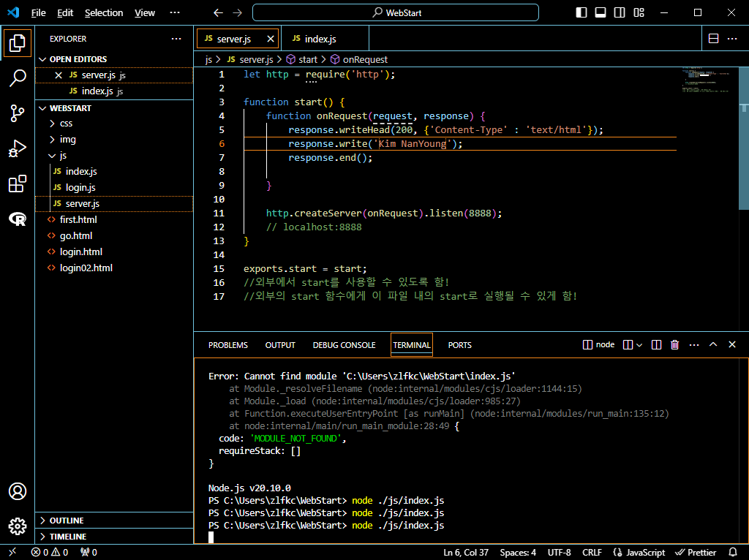Open the editor More Actions menu

click(732, 39)
